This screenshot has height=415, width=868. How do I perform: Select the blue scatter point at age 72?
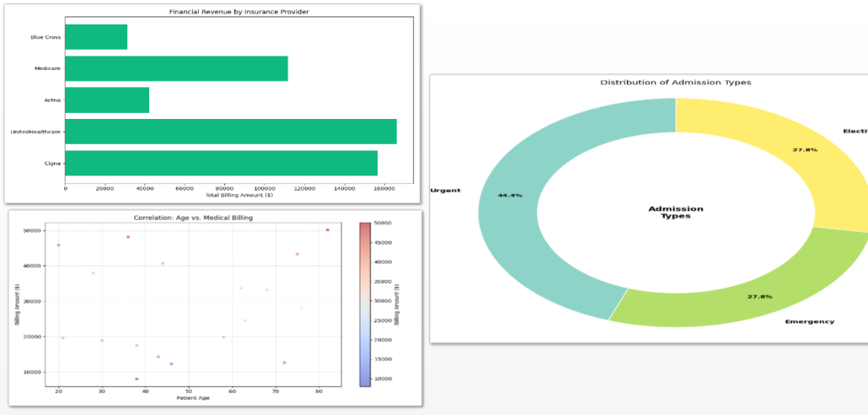(284, 363)
